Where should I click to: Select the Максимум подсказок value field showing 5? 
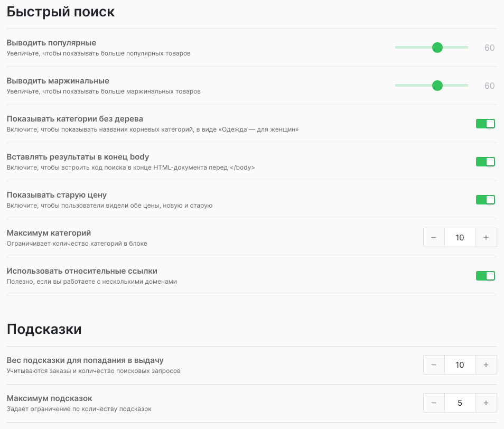460,403
